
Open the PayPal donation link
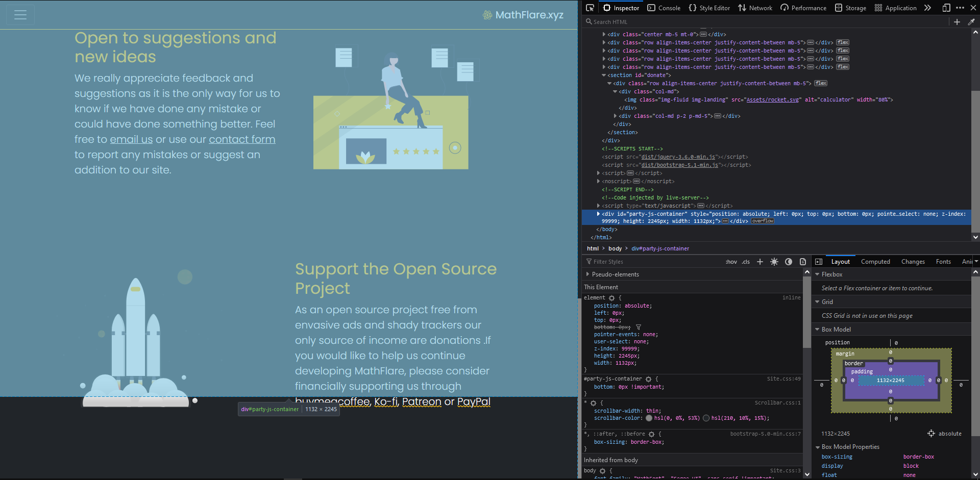[x=474, y=402]
